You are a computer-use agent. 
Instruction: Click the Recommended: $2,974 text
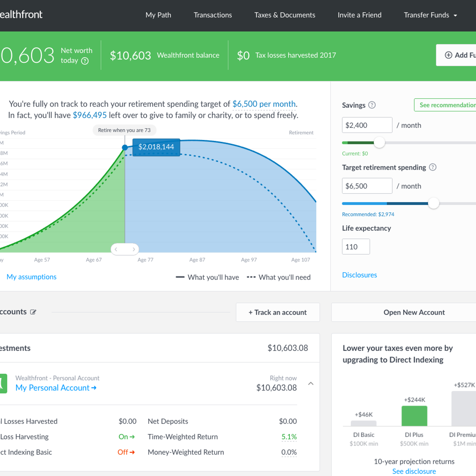368,214
